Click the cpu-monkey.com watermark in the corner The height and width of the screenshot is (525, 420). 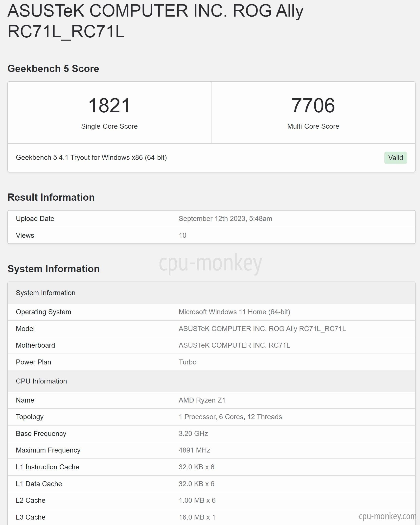[x=388, y=516]
